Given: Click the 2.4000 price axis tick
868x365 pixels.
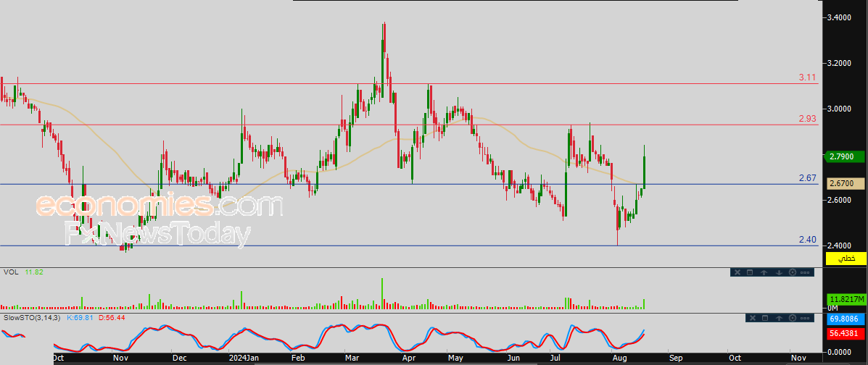Looking at the screenshot, I should [839, 246].
